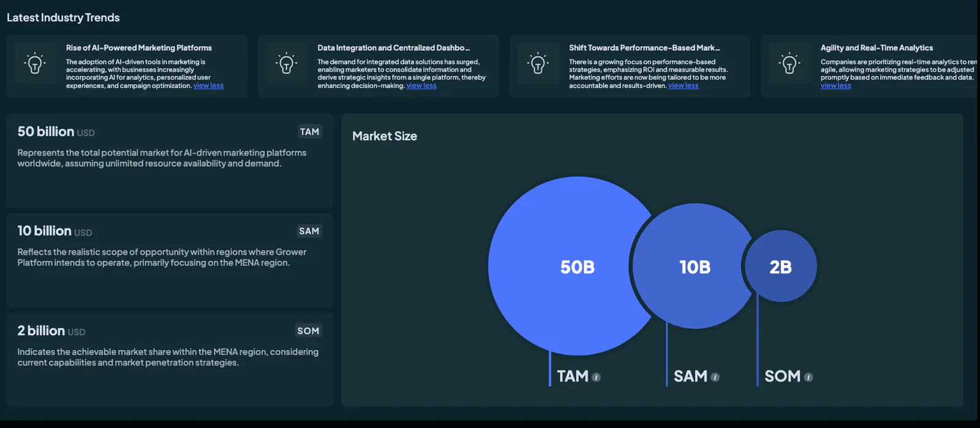
Task: Click lightbulb icon for Performance-Based Marketing trend
Action: 538,63
